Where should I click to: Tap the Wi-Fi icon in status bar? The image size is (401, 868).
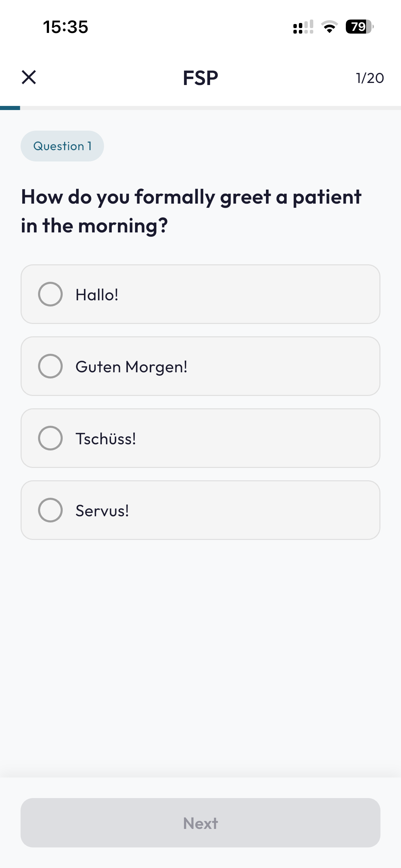point(329,27)
